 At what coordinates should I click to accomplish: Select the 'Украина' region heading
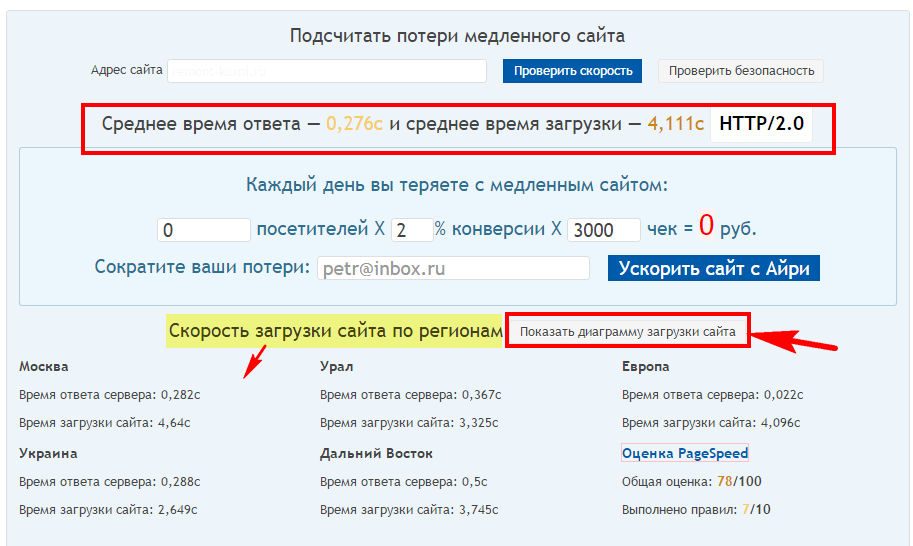pyautogui.click(x=48, y=453)
